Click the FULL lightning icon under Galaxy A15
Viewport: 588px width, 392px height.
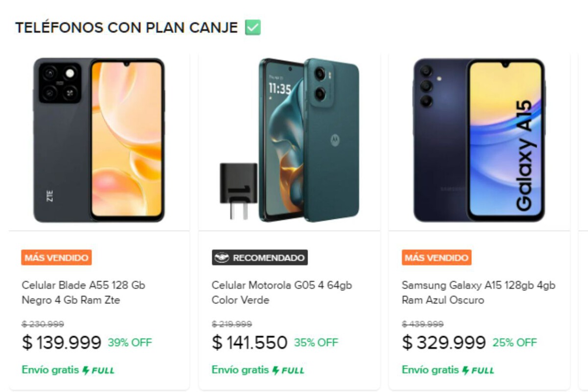466,370
